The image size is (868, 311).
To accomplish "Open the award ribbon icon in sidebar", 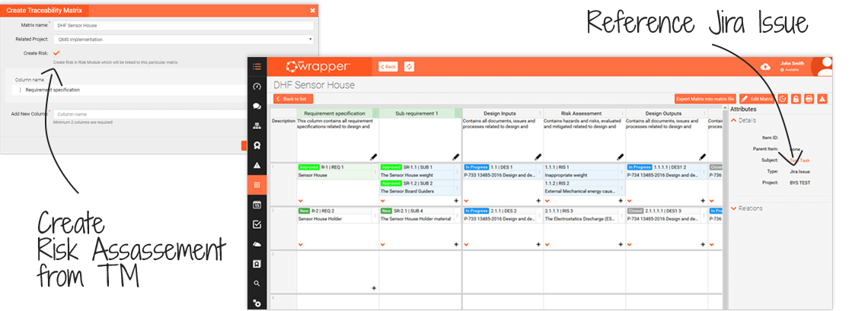I will (257, 146).
